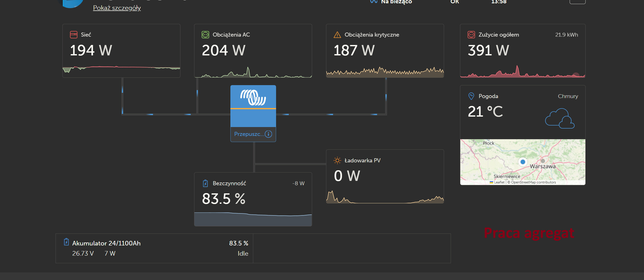Screen dimensions: 644x280
Task: Click the Sieć 194 W graph
Action: click(121, 69)
